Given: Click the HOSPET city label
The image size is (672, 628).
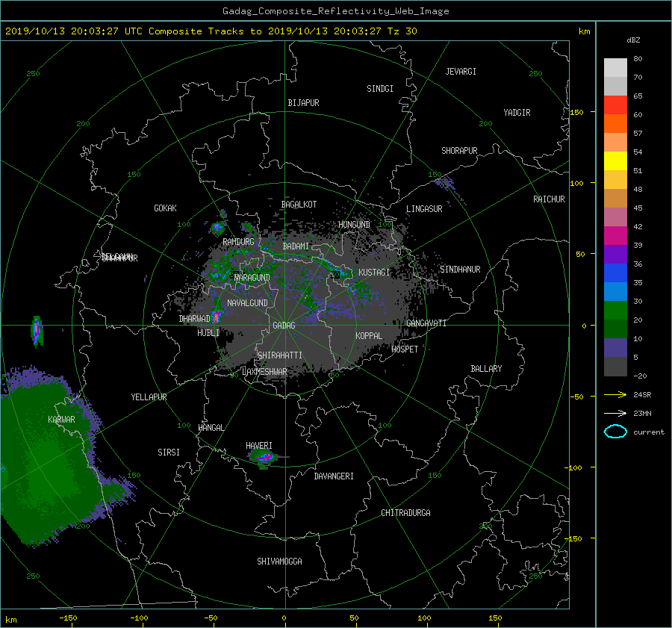Looking at the screenshot, I should 405,349.
